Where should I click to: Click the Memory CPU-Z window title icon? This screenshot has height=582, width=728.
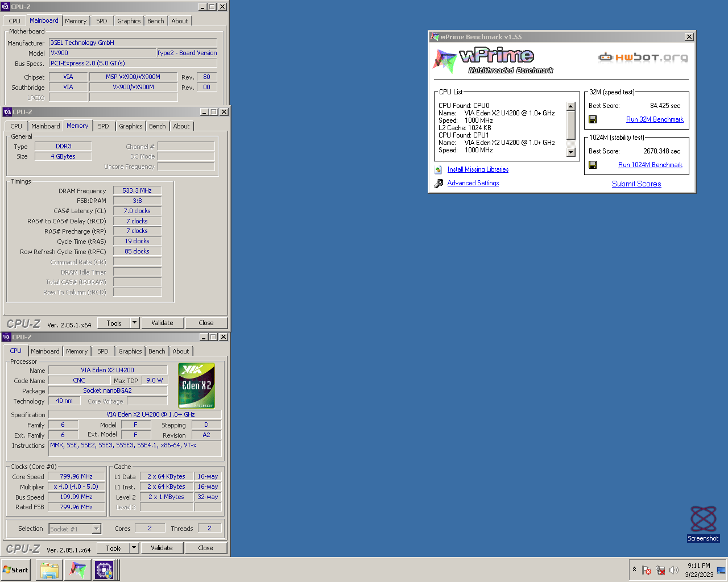coord(7,112)
